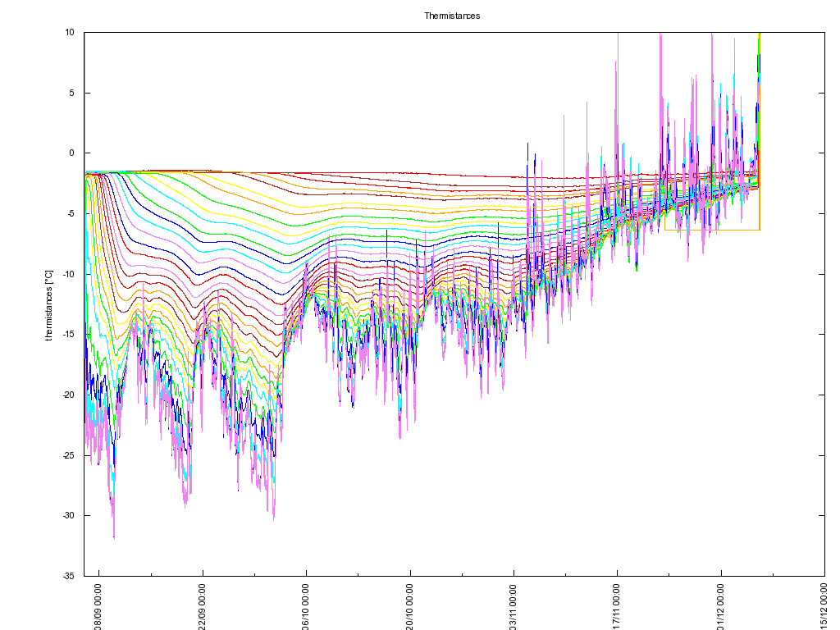The height and width of the screenshot is (630, 840).
Task: Select the 03/11 00:00 date label
Action: coord(514,606)
